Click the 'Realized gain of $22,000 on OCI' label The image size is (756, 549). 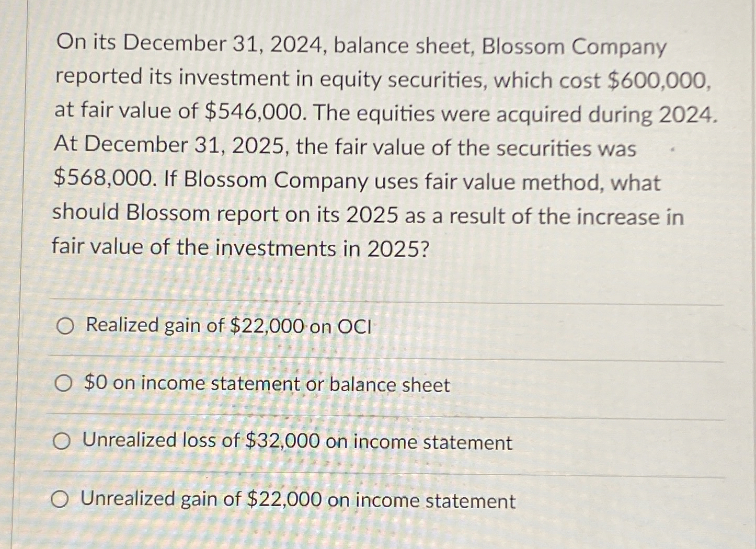tap(228, 326)
